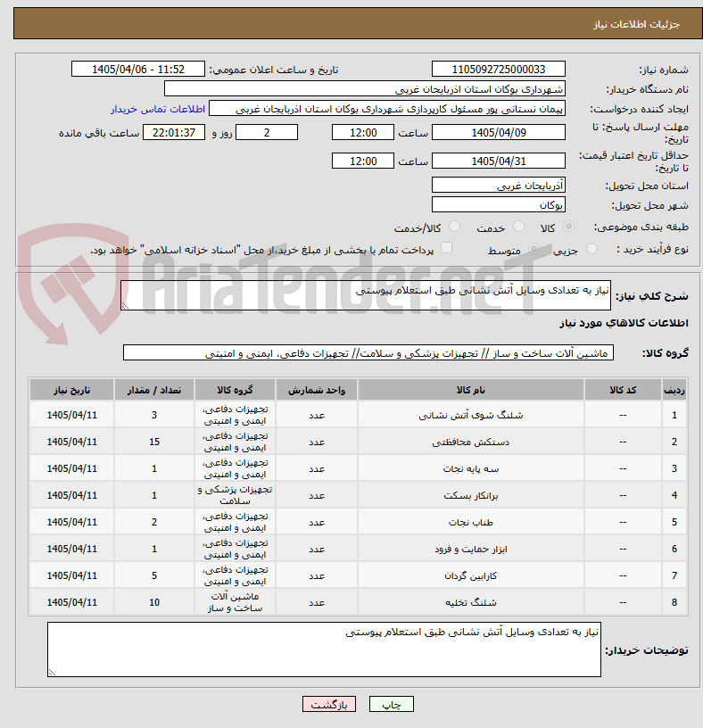Click the چاپ print button

[391, 704]
